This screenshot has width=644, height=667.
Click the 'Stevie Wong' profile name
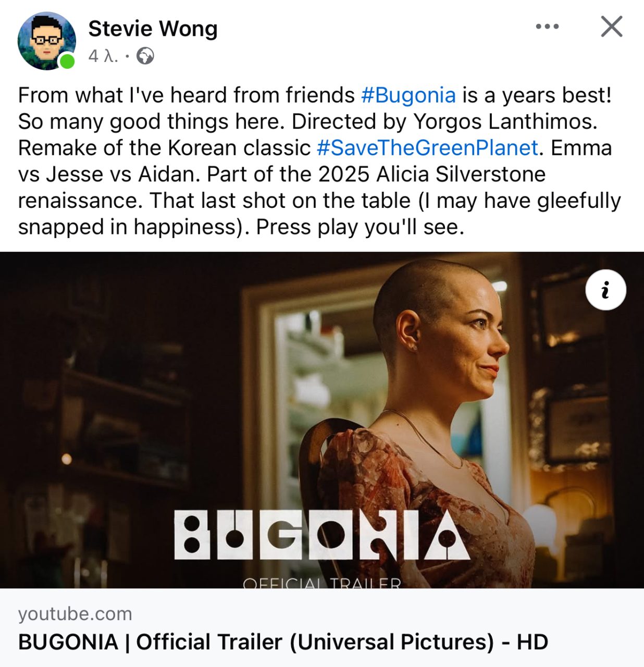pyautogui.click(x=153, y=29)
